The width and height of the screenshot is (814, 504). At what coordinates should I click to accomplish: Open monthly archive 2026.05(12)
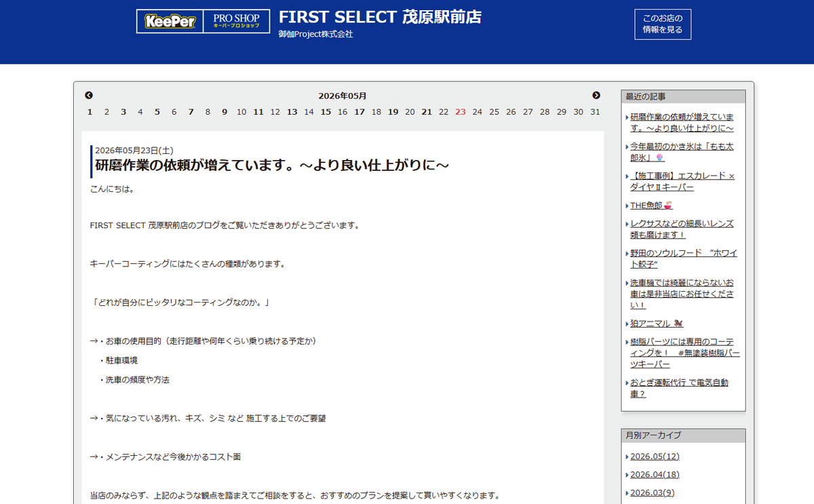655,457
